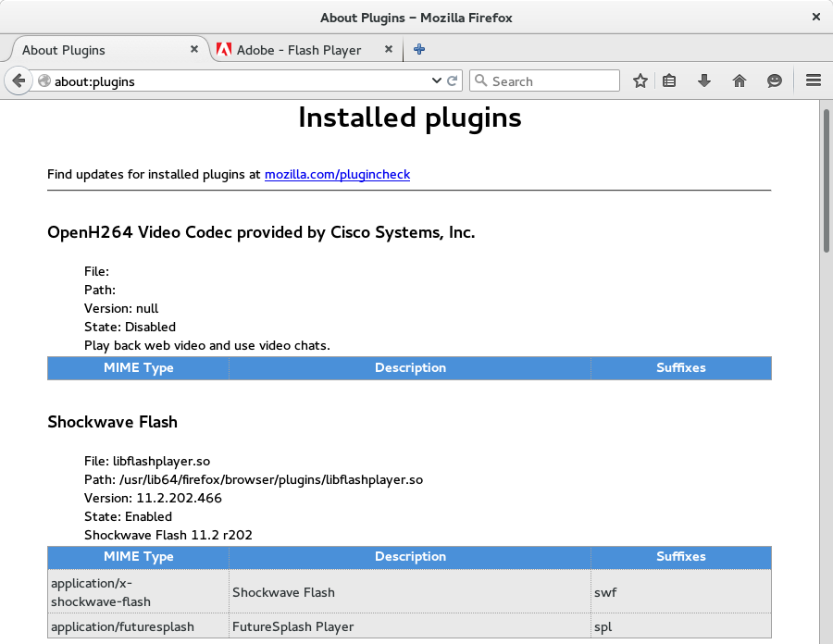Image resolution: width=833 pixels, height=644 pixels.
Task: Expand the URL bar history dropdown
Action: click(437, 81)
